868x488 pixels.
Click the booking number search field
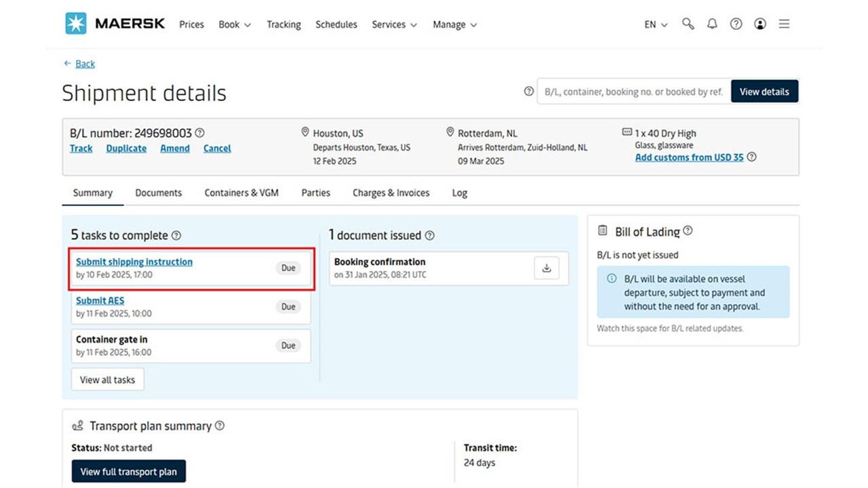631,91
